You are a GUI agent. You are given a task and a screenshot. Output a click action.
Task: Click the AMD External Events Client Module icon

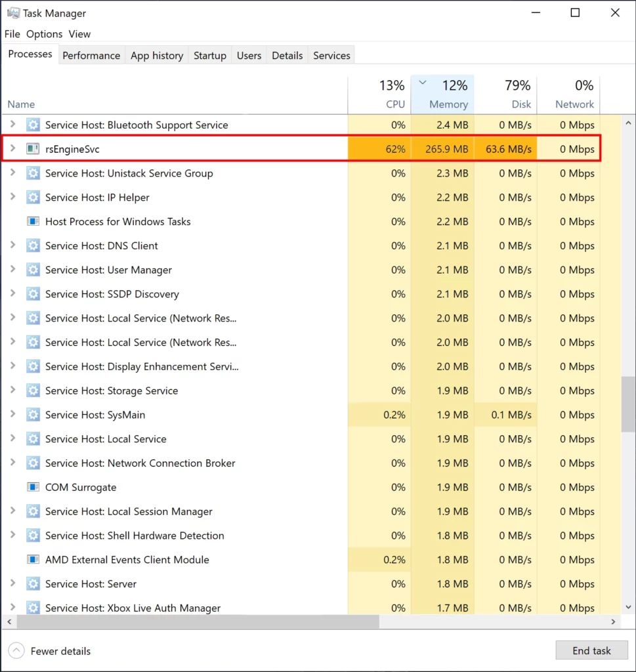33,560
